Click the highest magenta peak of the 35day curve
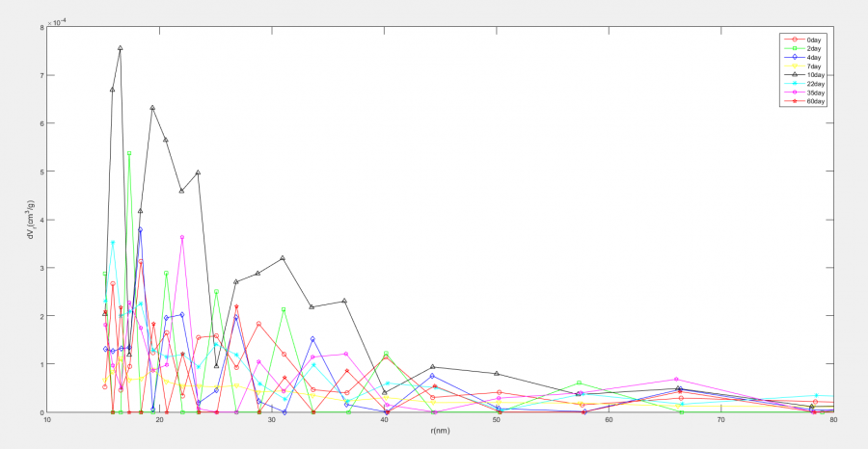The width and height of the screenshot is (868, 449). tap(182, 237)
